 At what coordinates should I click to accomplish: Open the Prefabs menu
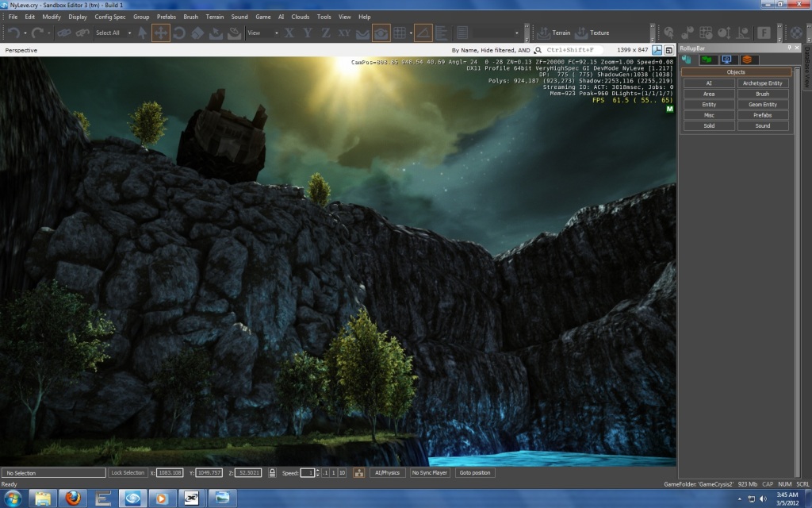tap(166, 17)
